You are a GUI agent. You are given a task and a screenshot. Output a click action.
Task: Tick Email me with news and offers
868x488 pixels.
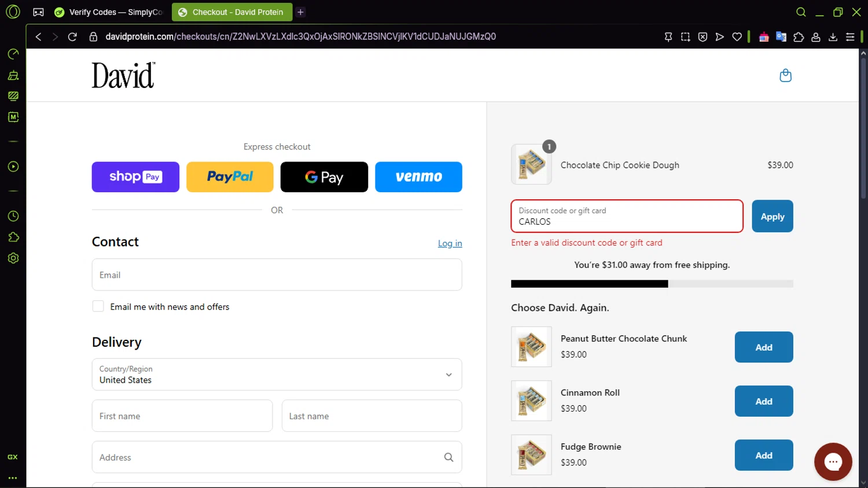[x=98, y=306]
